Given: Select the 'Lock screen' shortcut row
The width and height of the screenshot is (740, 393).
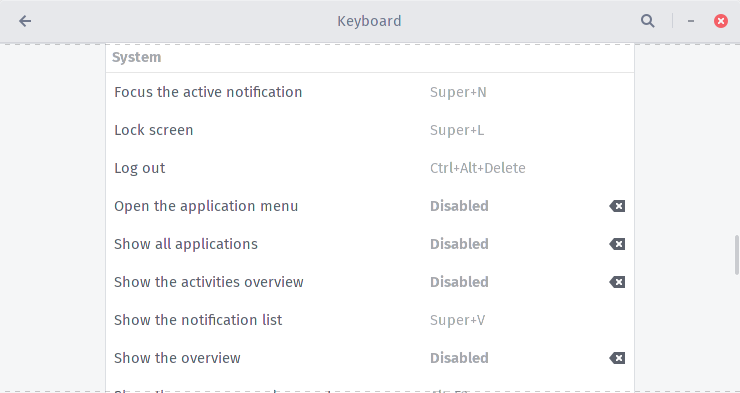Looking at the screenshot, I should (370, 130).
